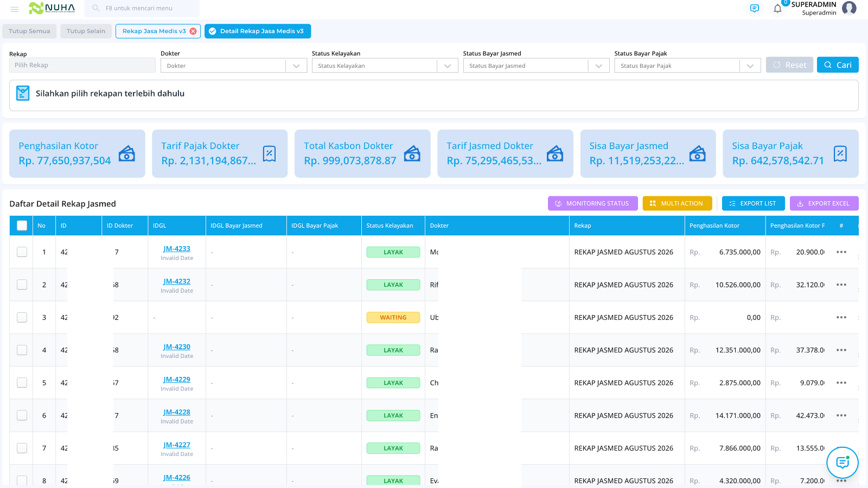
Task: Check the row 3 checkbox
Action: (22, 317)
